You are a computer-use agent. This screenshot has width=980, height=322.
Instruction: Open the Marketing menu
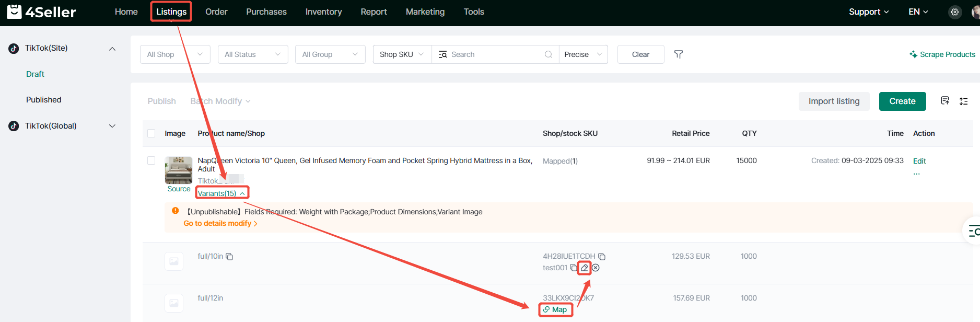click(x=425, y=11)
